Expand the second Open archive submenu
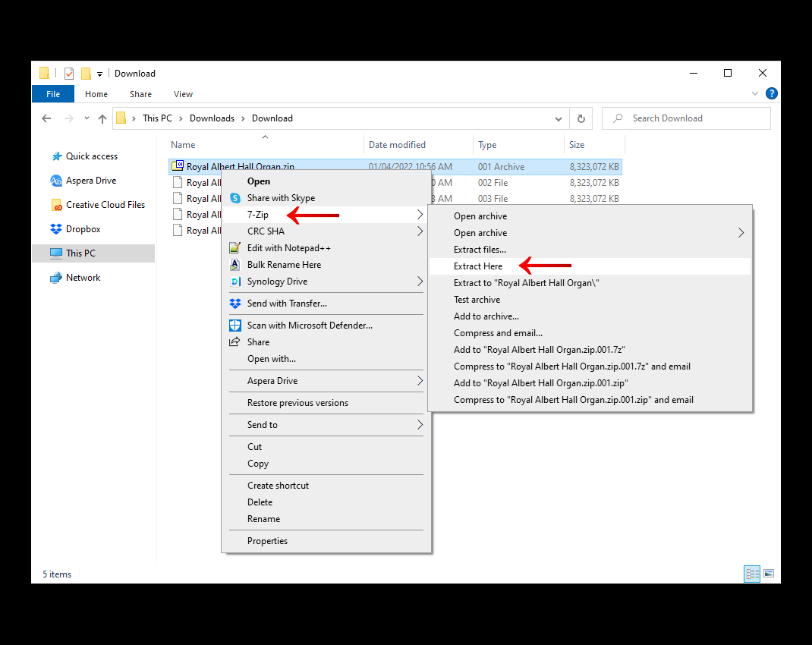 point(741,233)
